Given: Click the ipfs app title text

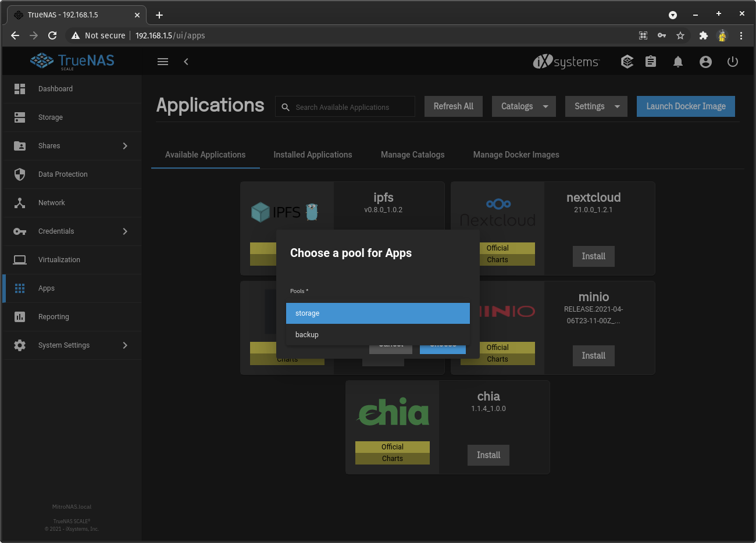Looking at the screenshot, I should coord(383,198).
